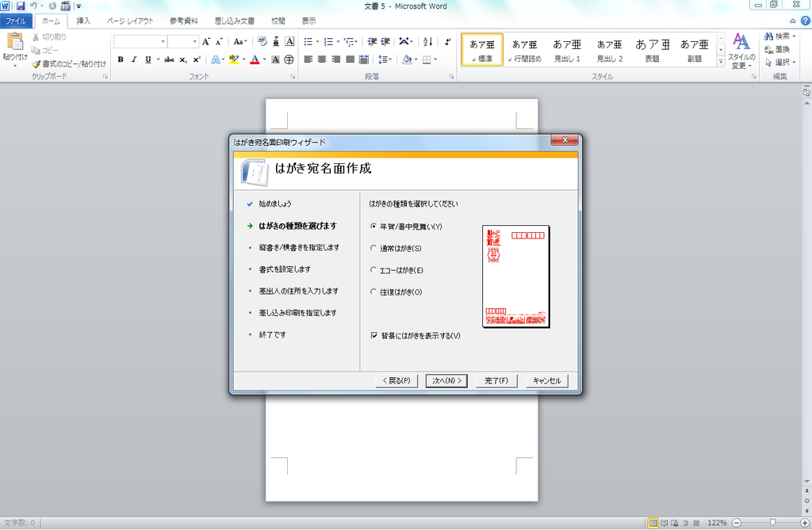Click the numbered list icon
This screenshot has width=812, height=530.
(x=328, y=42)
